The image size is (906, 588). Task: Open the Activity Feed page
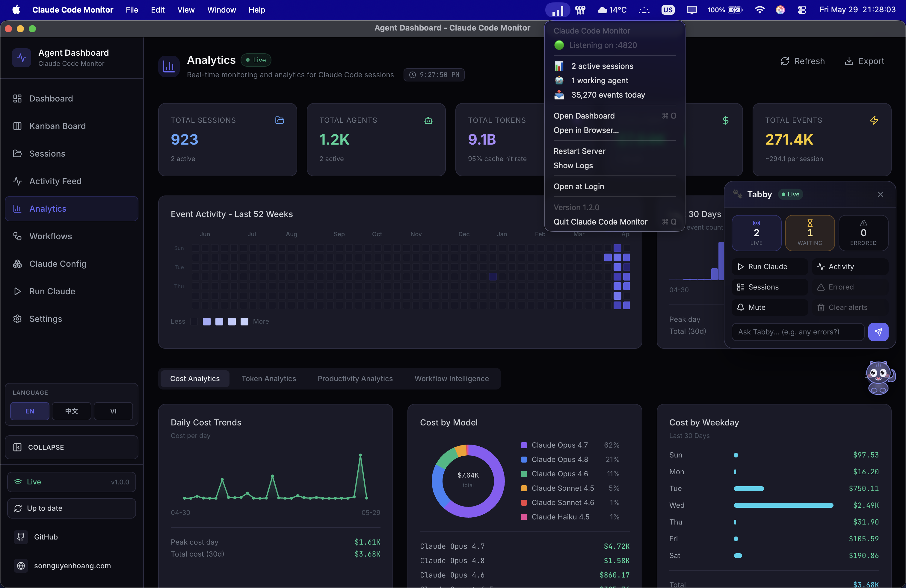coord(72,181)
